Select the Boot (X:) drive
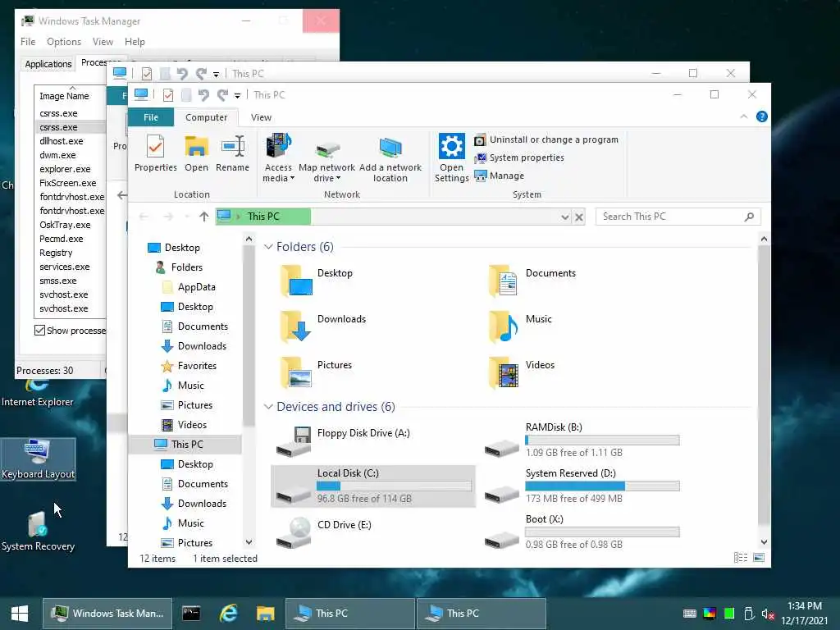Image resolution: width=840 pixels, height=630 pixels. coord(582,532)
